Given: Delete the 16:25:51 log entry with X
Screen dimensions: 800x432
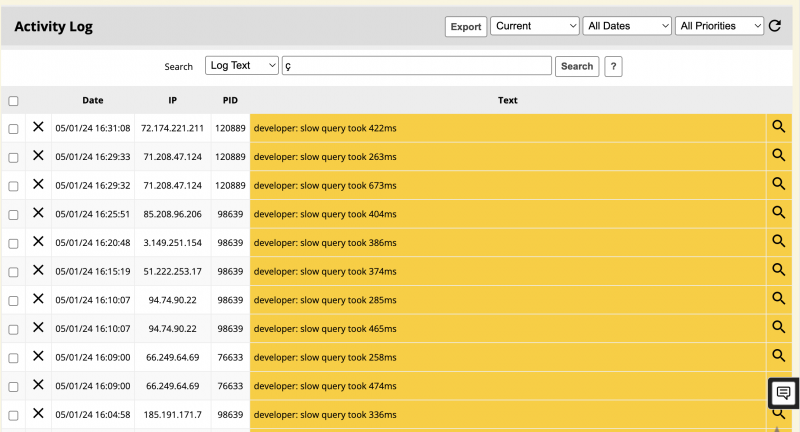Looking at the screenshot, I should 38,213.
